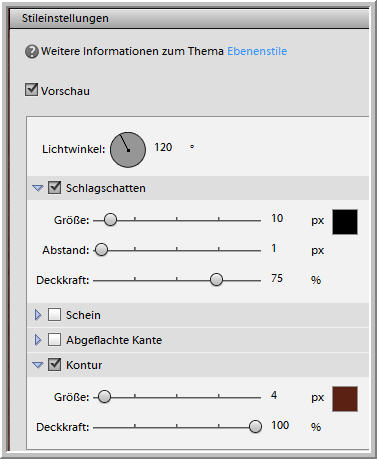Image resolution: width=377 pixels, height=459 pixels.
Task: Click the Kontur Größe slider handle
Action: [x=105, y=397]
